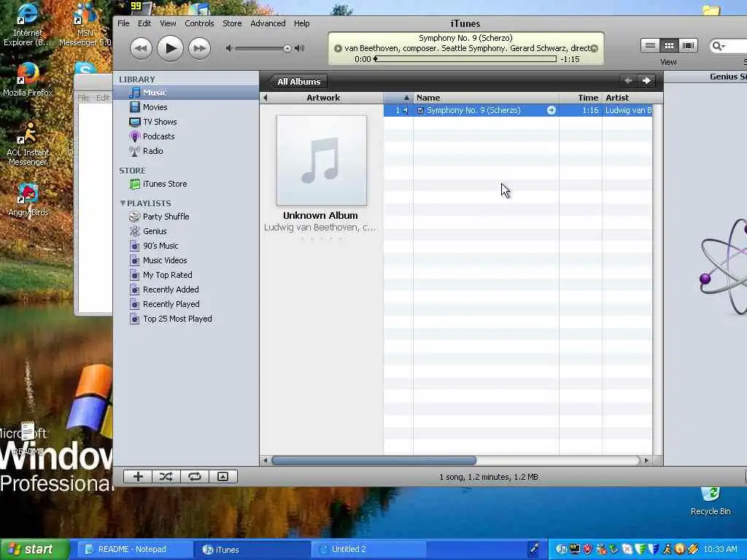Toggle the Repeat button

(x=194, y=477)
